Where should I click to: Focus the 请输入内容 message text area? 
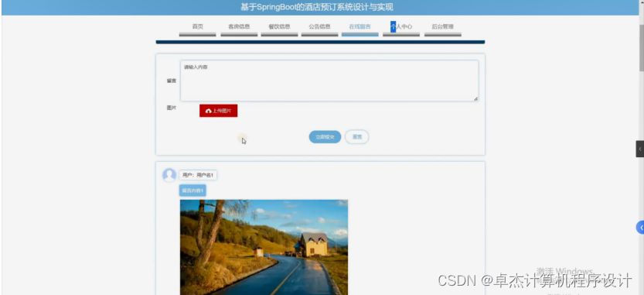click(329, 81)
